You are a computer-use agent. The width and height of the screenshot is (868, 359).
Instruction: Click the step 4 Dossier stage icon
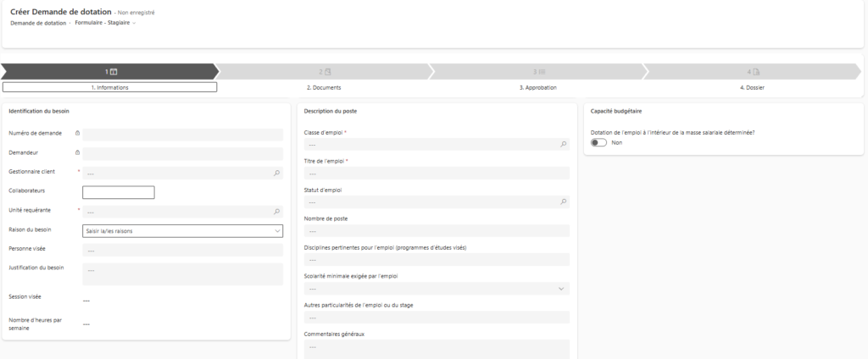point(753,72)
